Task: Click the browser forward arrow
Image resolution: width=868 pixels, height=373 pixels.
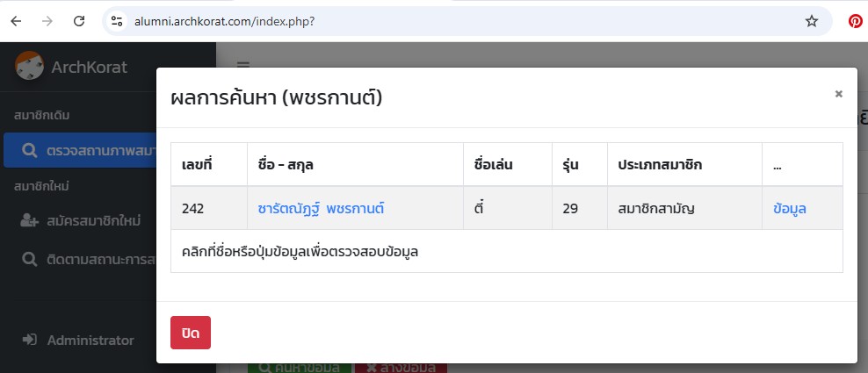Action: tap(47, 21)
